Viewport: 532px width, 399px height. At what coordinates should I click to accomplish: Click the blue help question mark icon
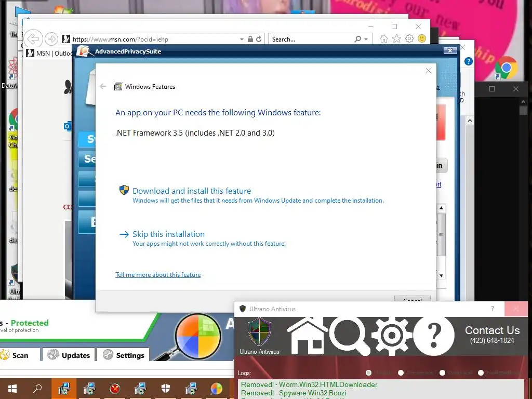pyautogui.click(x=469, y=61)
